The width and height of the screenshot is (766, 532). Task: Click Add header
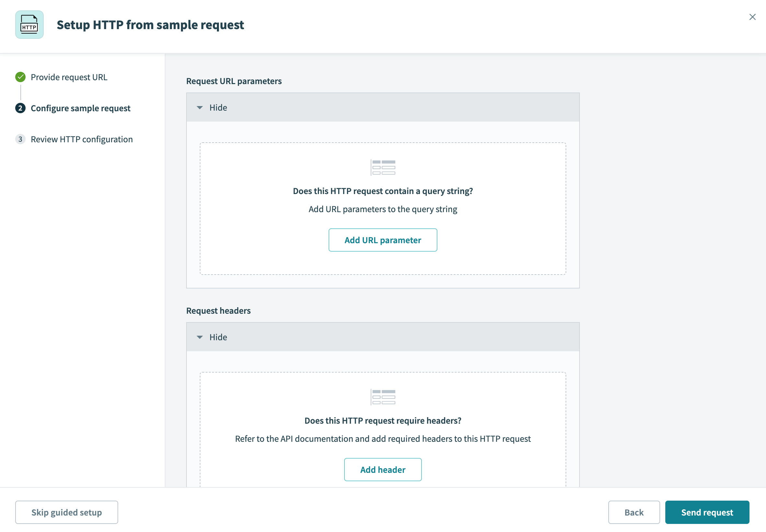click(x=383, y=469)
